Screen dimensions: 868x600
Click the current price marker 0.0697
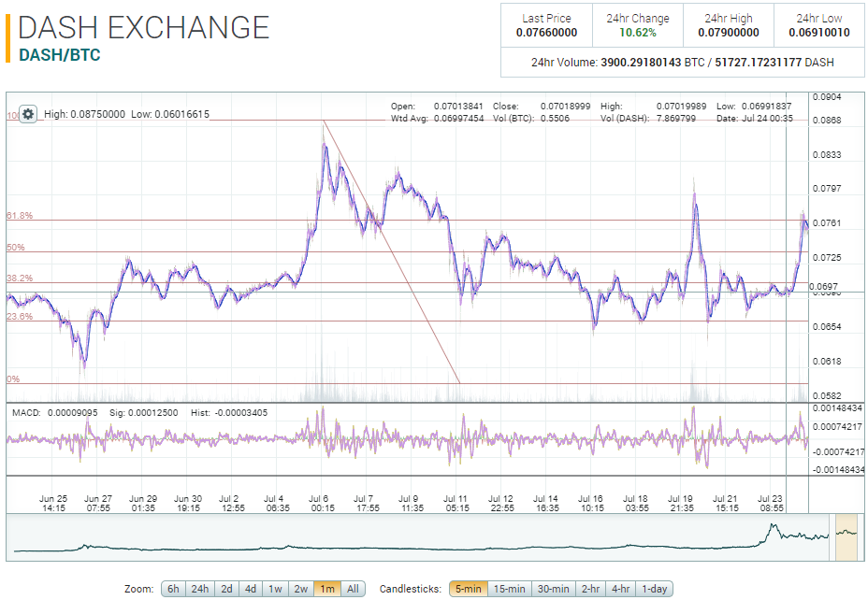click(823, 287)
